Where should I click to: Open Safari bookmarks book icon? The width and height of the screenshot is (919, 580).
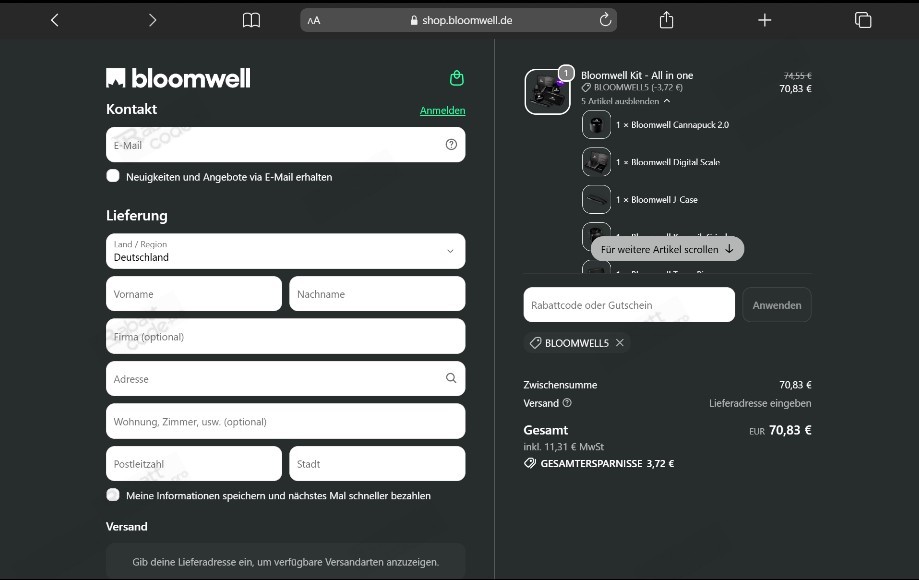251,21
